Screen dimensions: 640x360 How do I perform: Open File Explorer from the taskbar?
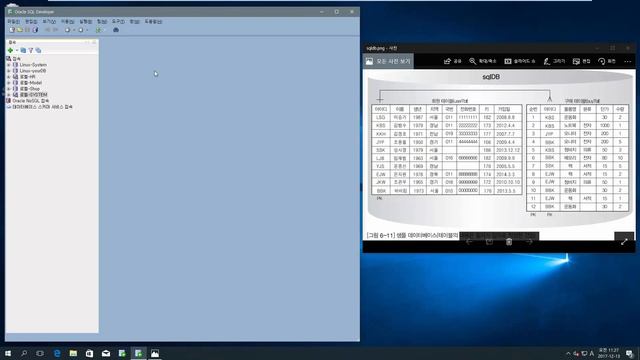click(x=73, y=353)
